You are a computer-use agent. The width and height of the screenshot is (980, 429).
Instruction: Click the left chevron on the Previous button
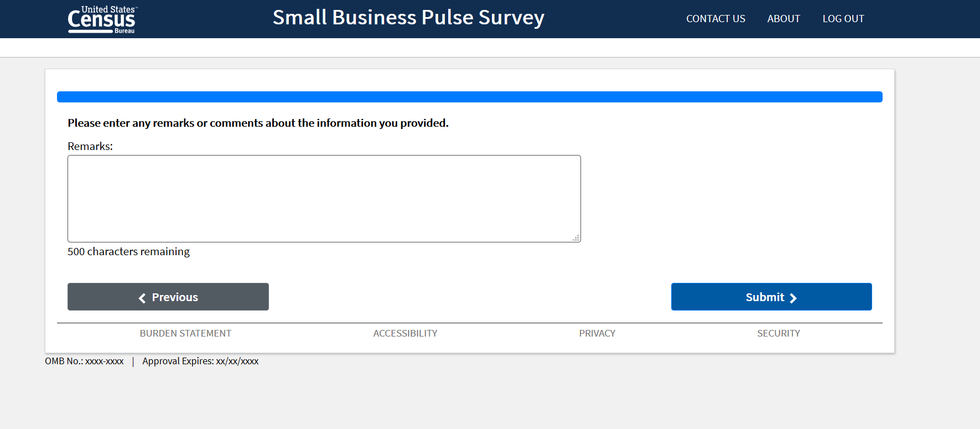pyautogui.click(x=142, y=298)
